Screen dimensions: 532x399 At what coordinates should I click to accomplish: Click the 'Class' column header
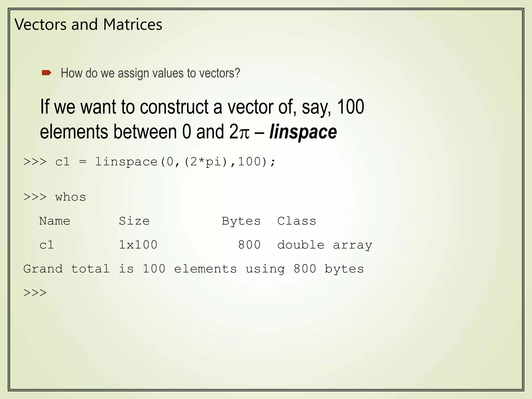tap(297, 221)
